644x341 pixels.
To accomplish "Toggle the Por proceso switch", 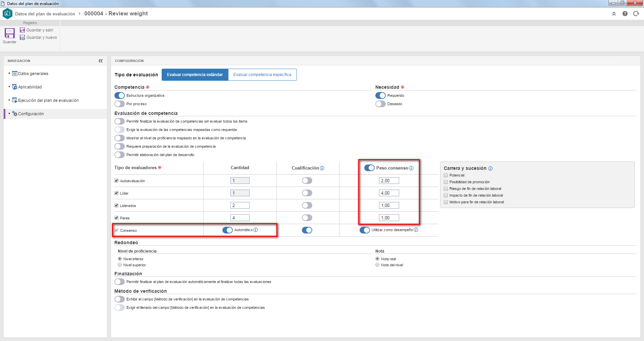I will click(119, 104).
